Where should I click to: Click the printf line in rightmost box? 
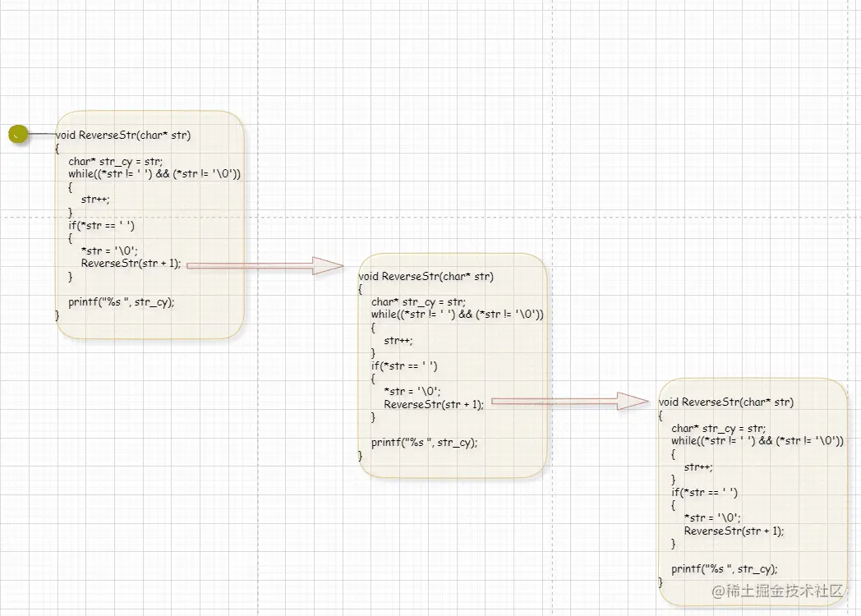click(725, 569)
